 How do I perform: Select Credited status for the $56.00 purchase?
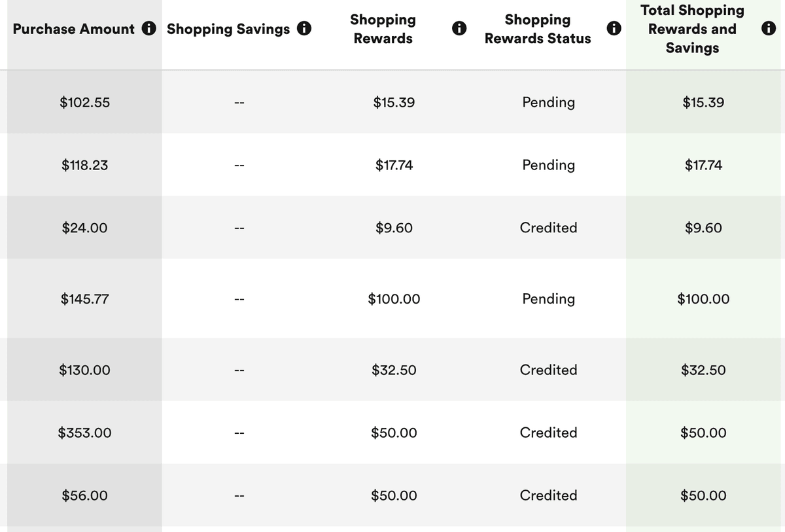(548, 495)
